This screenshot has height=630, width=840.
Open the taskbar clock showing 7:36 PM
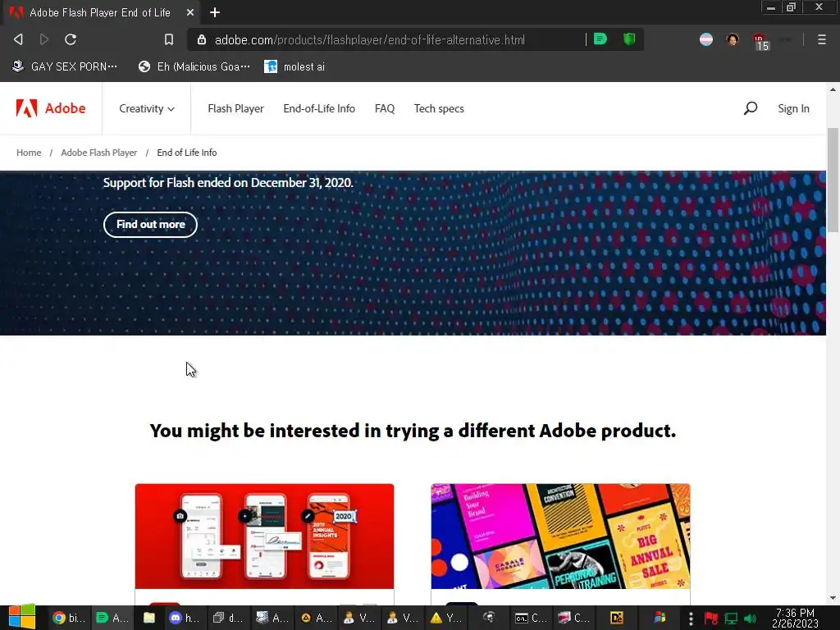795,618
